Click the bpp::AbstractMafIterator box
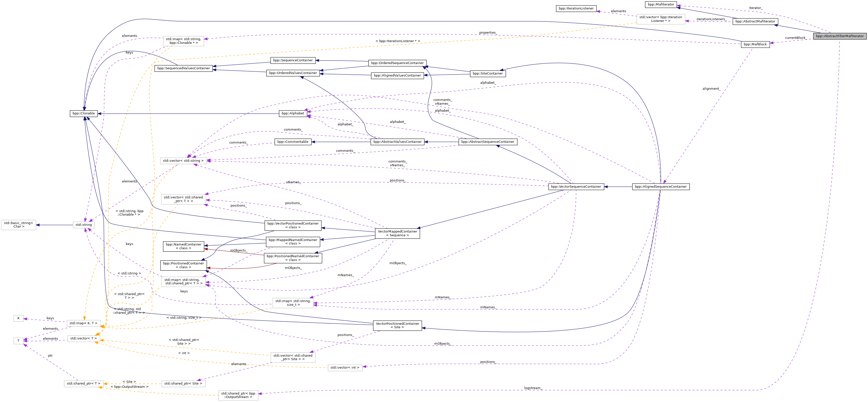 pyautogui.click(x=755, y=21)
